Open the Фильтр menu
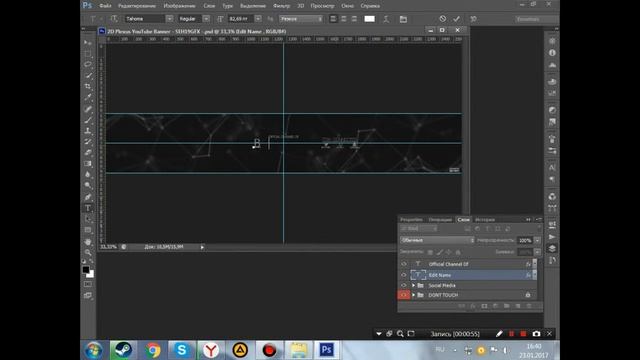Screen dimensions: 640x360 [281, 6]
